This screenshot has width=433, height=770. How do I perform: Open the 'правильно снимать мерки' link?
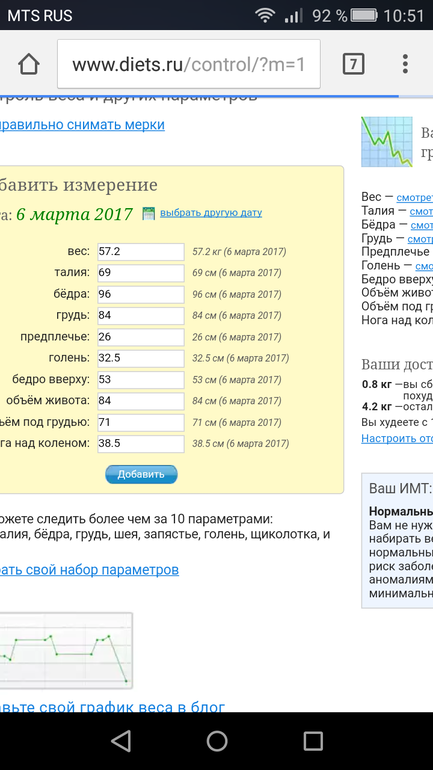click(82, 125)
